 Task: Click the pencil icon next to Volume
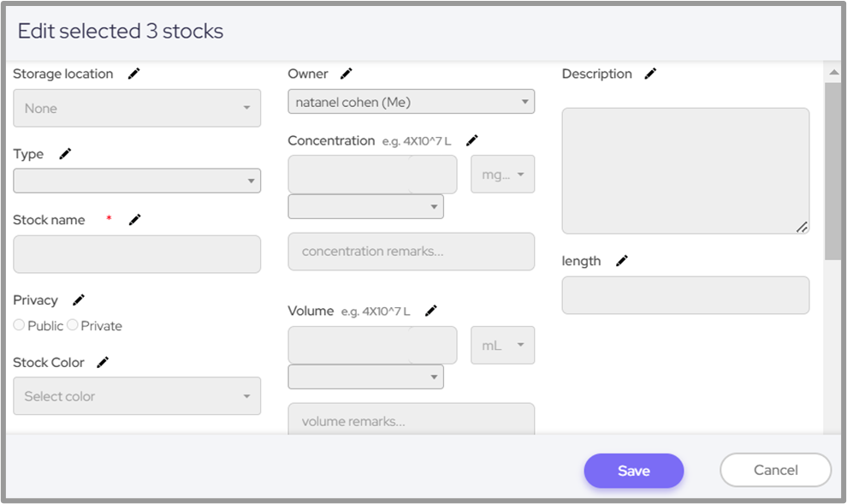[431, 311]
